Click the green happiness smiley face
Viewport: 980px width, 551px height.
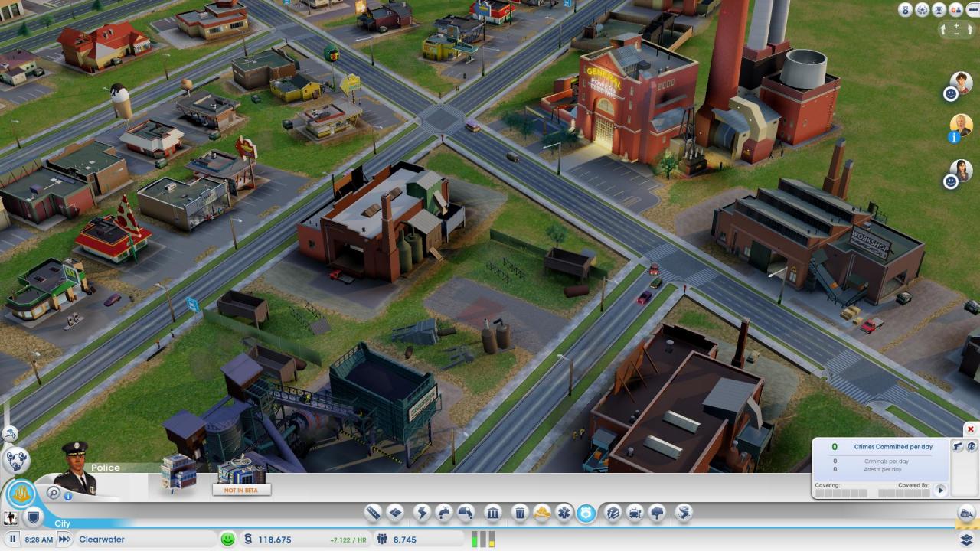(227, 539)
